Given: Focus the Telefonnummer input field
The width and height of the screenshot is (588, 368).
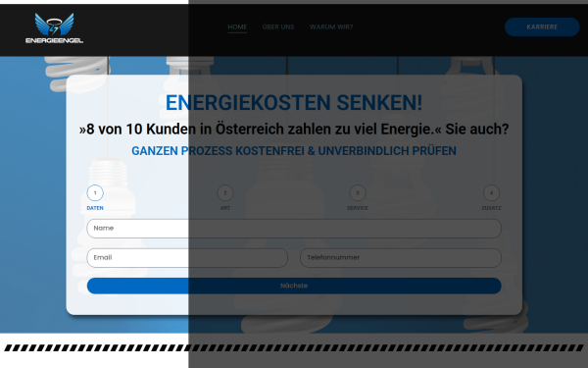Looking at the screenshot, I should point(401,257).
